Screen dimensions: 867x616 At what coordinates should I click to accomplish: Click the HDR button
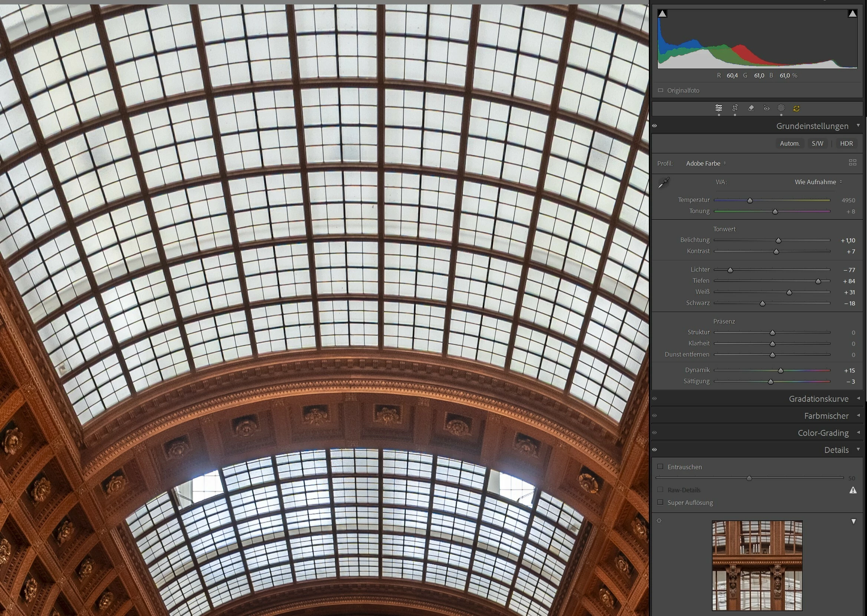(846, 143)
